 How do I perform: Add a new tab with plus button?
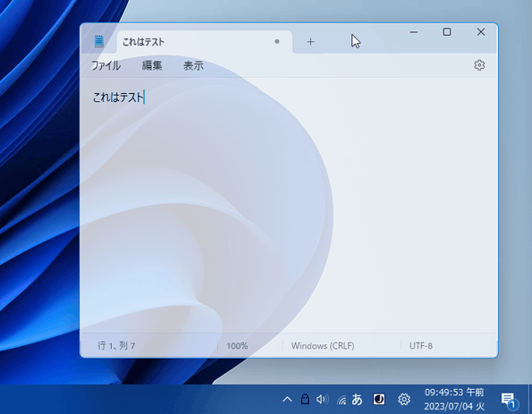pyautogui.click(x=310, y=42)
